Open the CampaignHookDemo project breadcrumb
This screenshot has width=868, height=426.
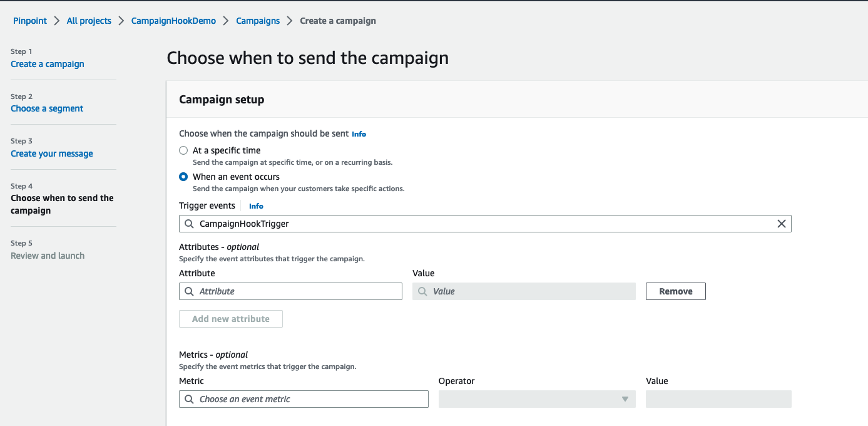(x=173, y=21)
